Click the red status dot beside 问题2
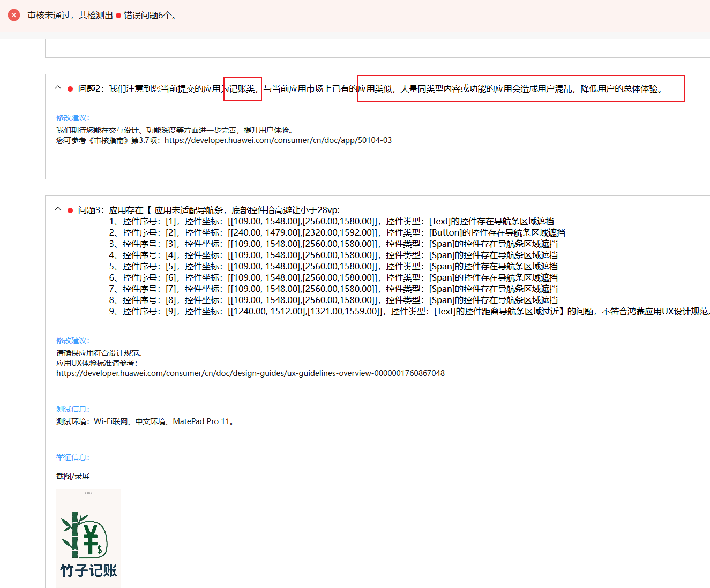The width and height of the screenshot is (710, 588). point(70,89)
